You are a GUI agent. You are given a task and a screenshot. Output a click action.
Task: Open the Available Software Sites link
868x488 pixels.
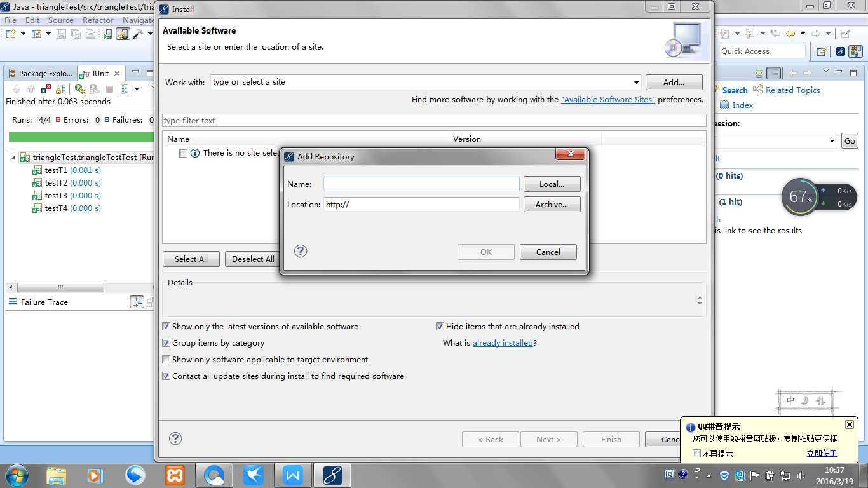pos(608,100)
